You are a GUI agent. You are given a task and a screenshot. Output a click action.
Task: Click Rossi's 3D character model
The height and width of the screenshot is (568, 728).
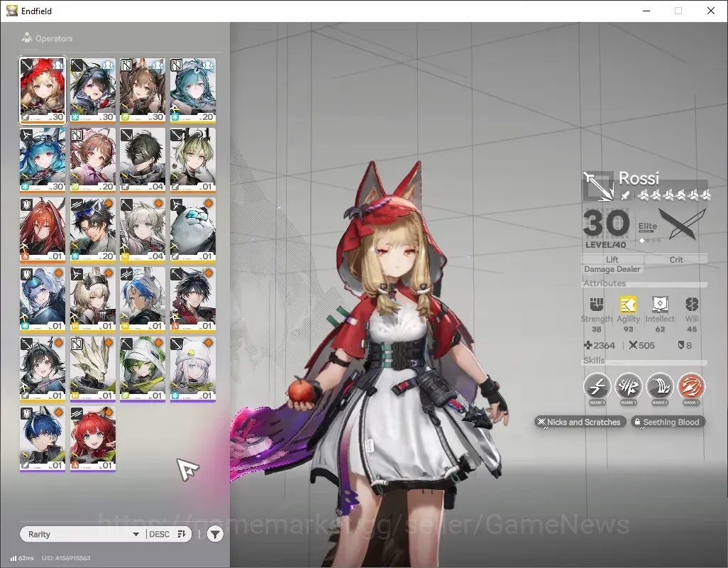tap(395, 362)
